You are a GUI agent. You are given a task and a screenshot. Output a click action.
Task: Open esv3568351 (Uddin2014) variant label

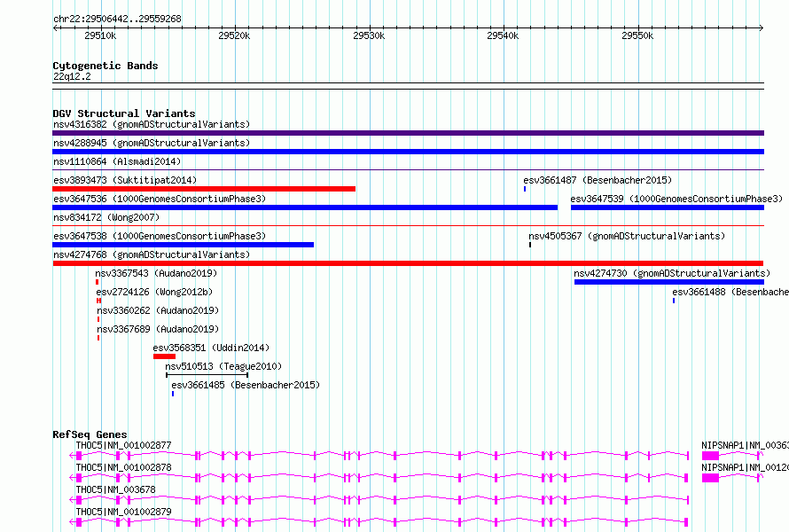211,348
